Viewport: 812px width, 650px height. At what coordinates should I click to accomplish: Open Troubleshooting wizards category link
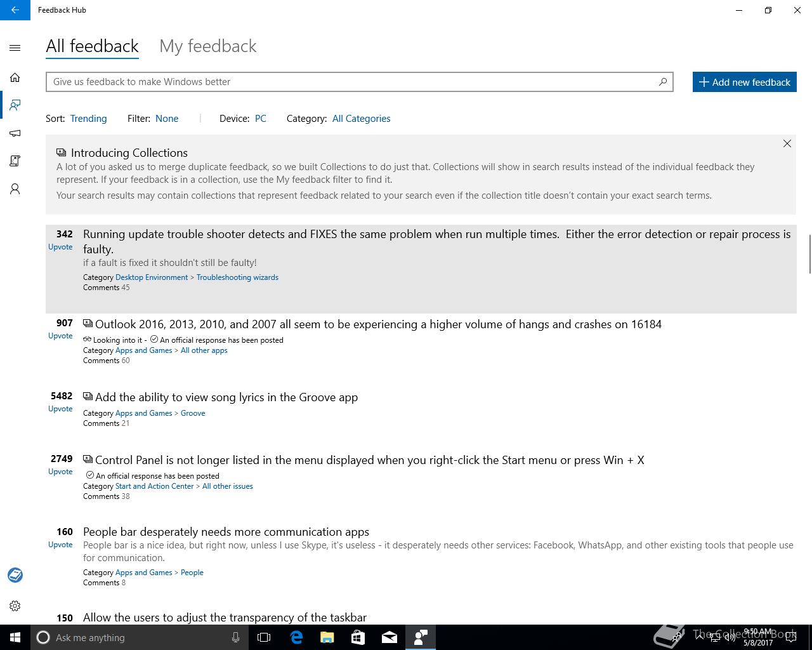pyautogui.click(x=237, y=277)
